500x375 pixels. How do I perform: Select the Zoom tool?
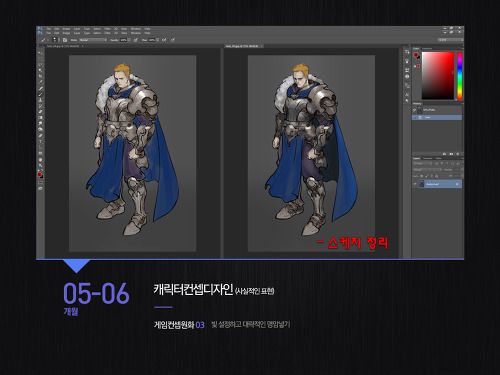click(41, 166)
